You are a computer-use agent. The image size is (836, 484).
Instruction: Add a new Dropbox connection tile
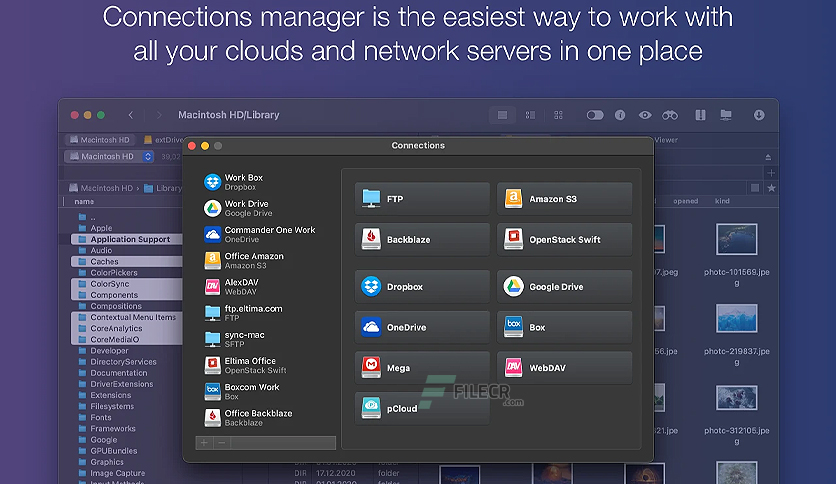coord(422,286)
